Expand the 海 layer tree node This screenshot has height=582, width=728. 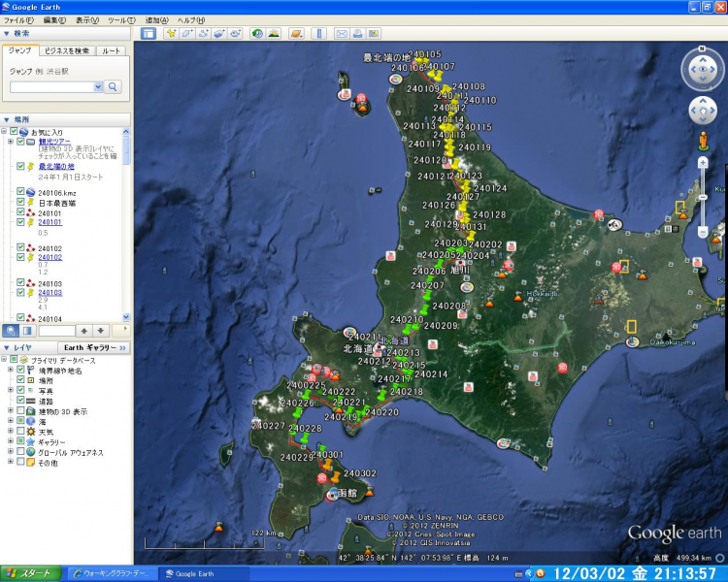click(11, 420)
